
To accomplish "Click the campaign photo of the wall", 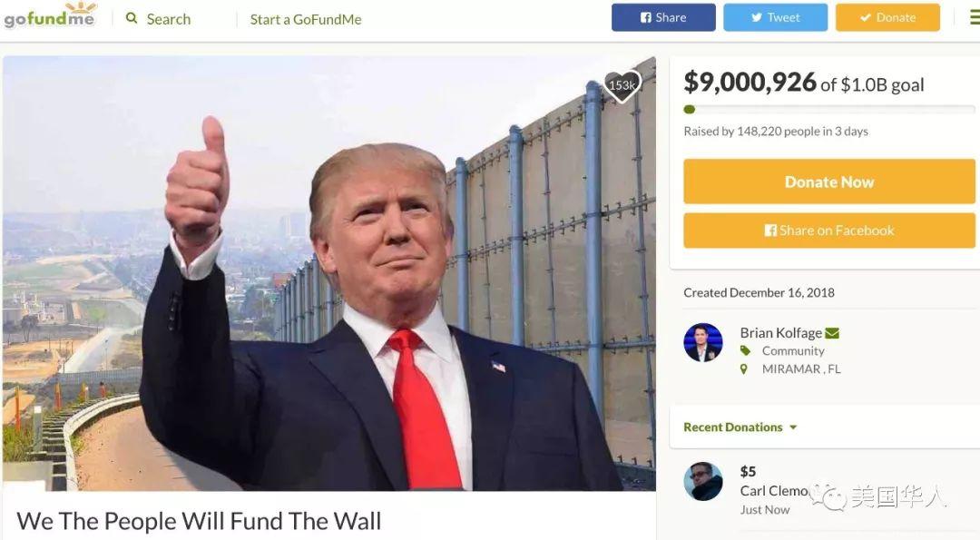I will tap(329, 274).
